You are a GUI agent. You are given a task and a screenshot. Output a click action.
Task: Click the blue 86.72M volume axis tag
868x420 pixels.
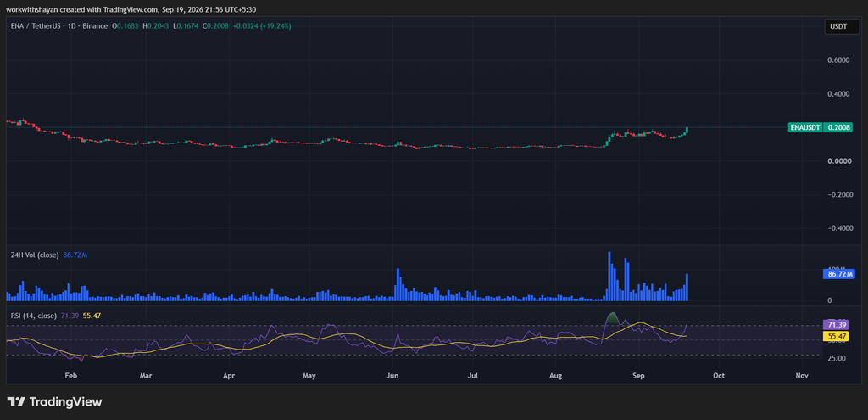pos(837,274)
